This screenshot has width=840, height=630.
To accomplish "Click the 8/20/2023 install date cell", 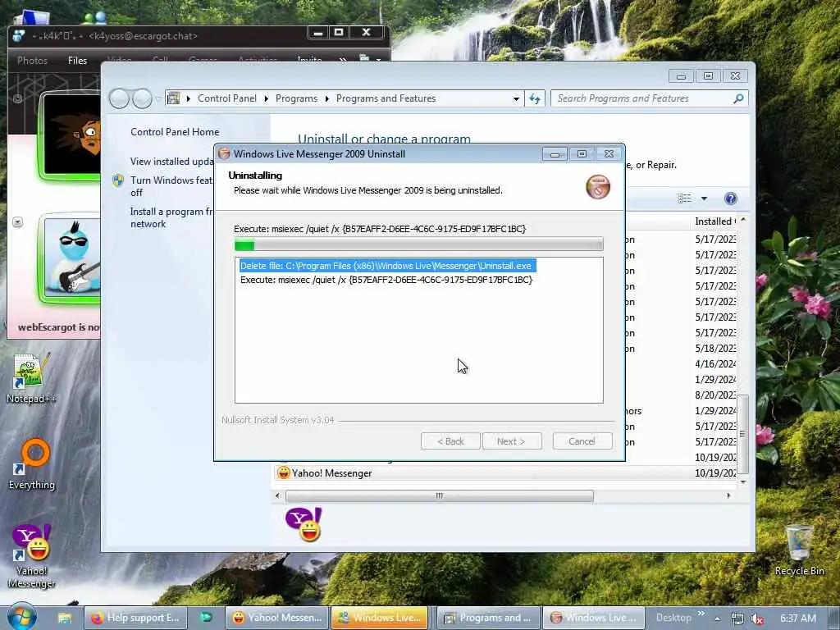I will (715, 395).
